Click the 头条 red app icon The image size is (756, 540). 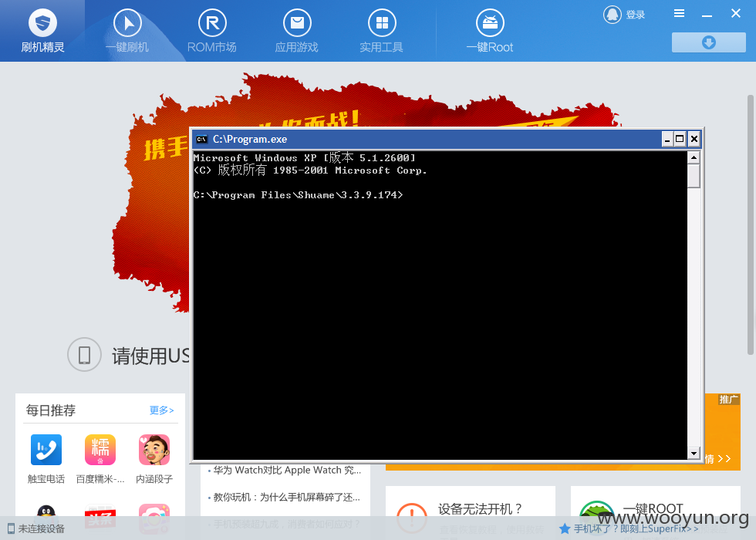click(x=100, y=518)
